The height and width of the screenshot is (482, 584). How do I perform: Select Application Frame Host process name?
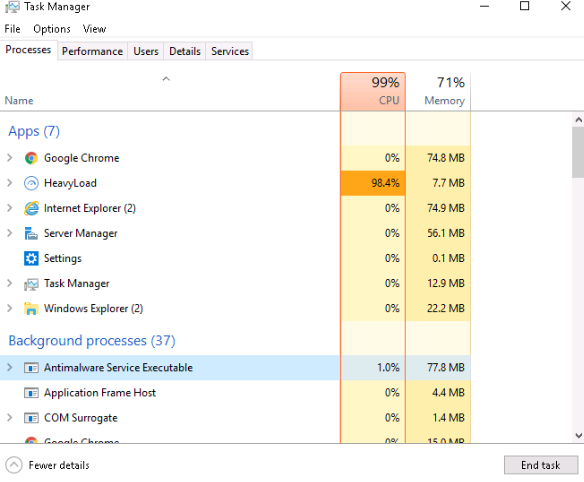coord(100,393)
